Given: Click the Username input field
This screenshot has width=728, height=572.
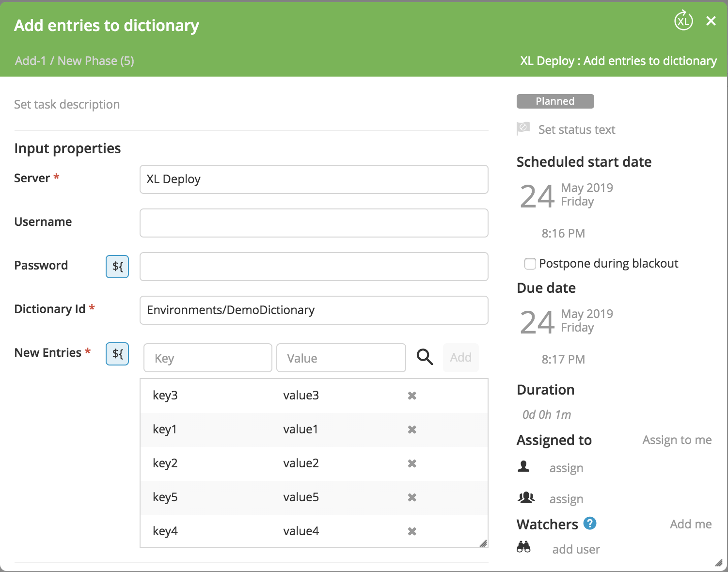Looking at the screenshot, I should (x=314, y=223).
